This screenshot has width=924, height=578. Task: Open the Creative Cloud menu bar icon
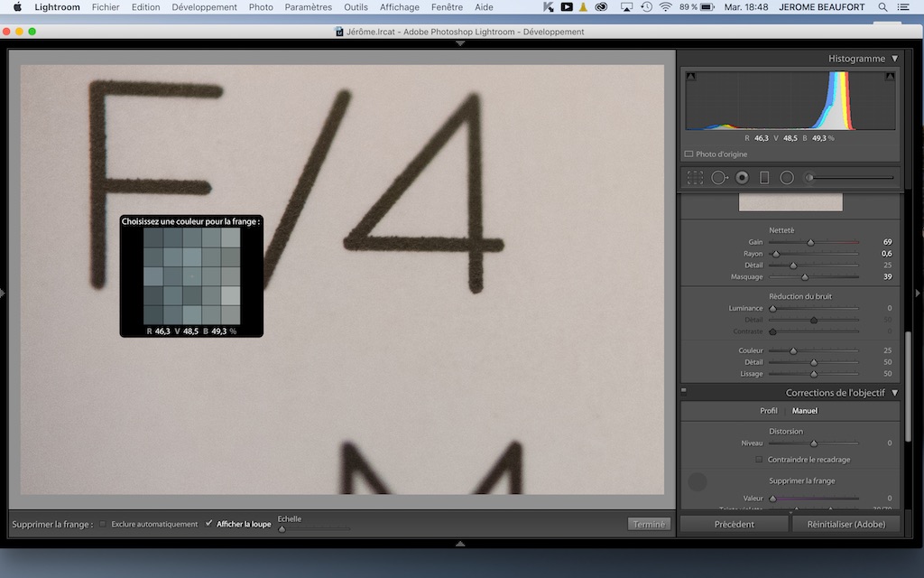[x=601, y=7]
